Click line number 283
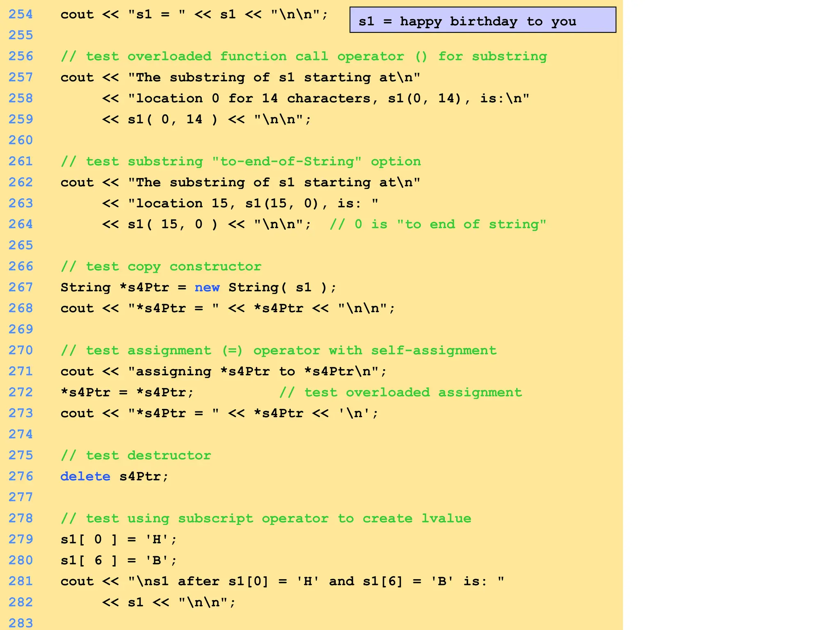840x630 pixels. point(21,623)
